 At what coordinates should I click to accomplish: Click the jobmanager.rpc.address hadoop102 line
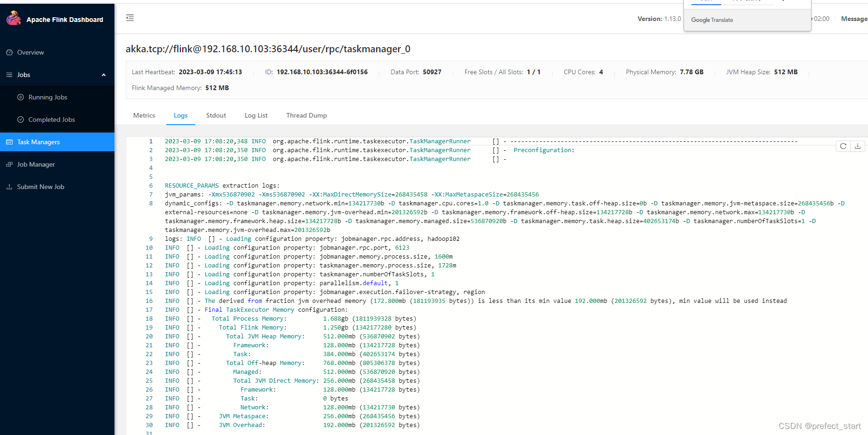[x=312, y=239]
